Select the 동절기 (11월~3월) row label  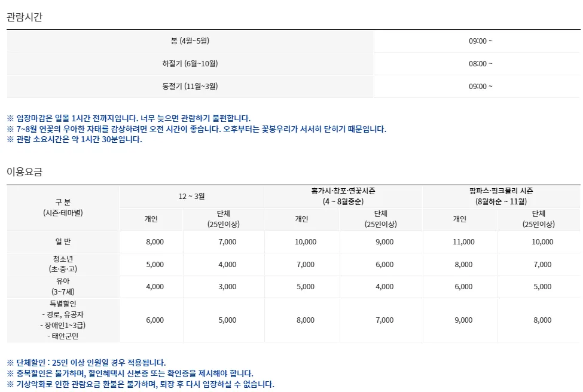[190, 86]
